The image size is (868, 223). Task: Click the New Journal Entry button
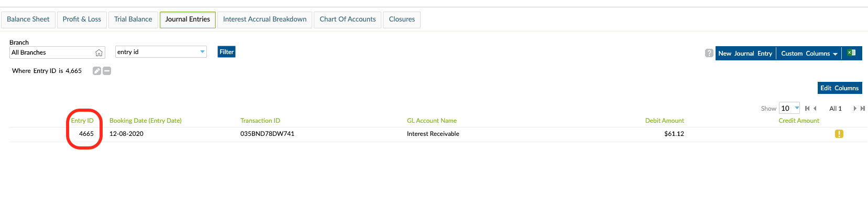click(745, 54)
